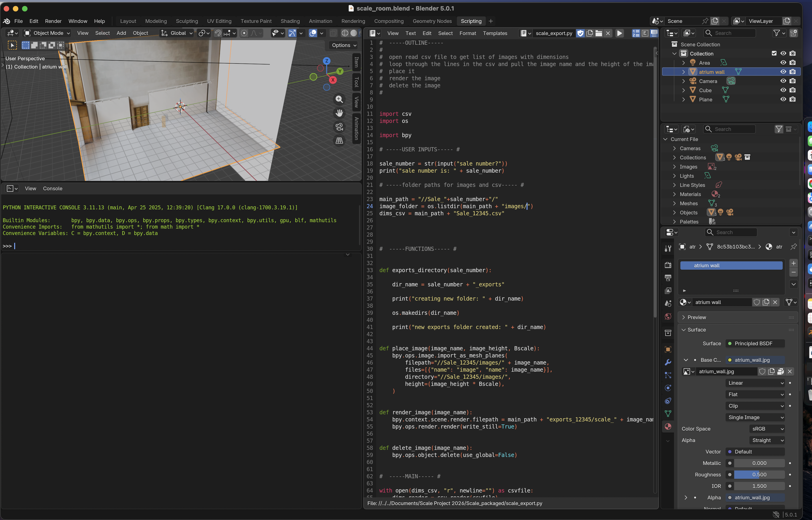Open the Modifiers wrench tab

click(x=668, y=362)
